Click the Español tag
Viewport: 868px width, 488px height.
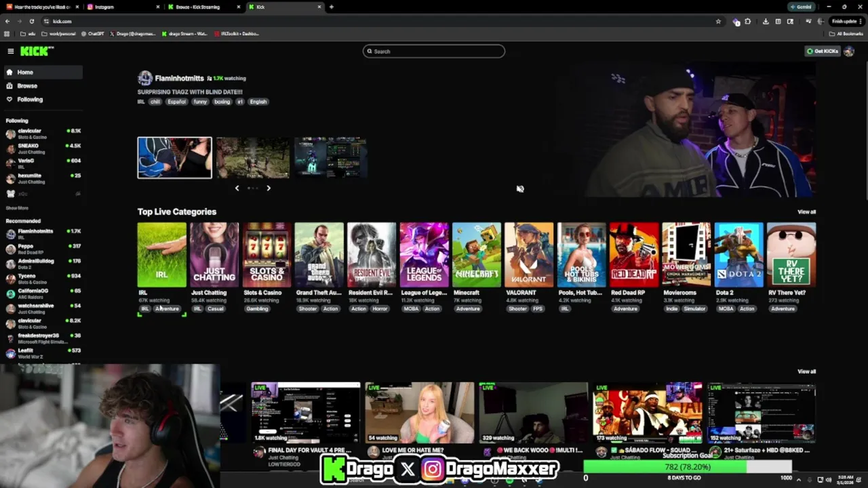[x=176, y=102]
